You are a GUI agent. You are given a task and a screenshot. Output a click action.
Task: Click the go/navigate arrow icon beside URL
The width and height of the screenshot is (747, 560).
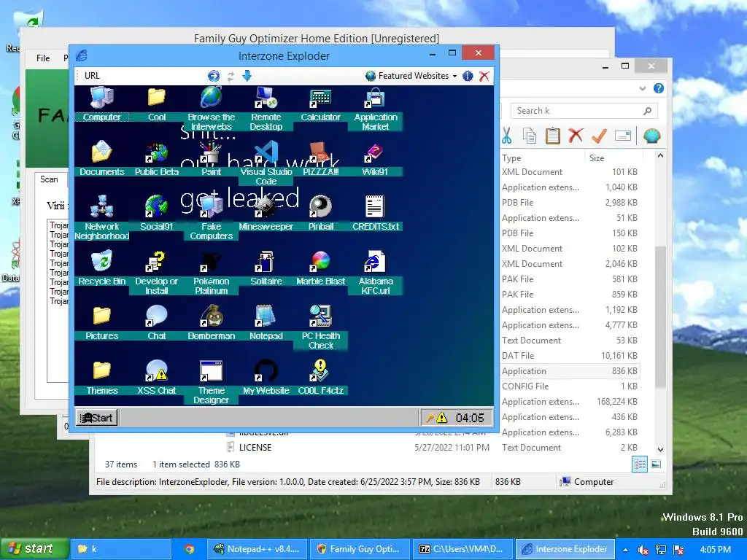214,76
